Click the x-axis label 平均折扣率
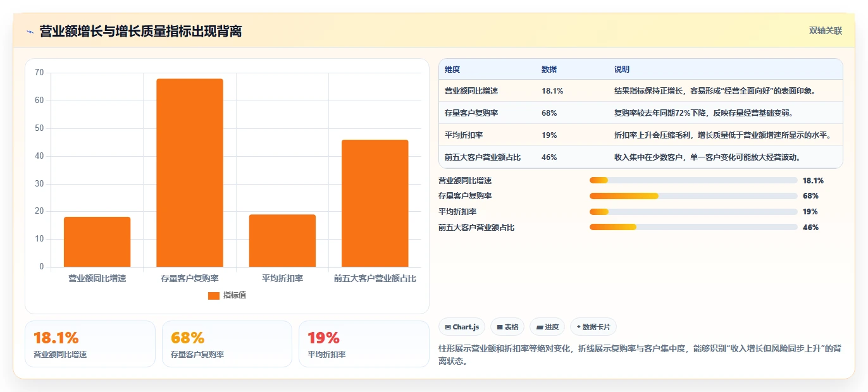 pyautogui.click(x=282, y=278)
